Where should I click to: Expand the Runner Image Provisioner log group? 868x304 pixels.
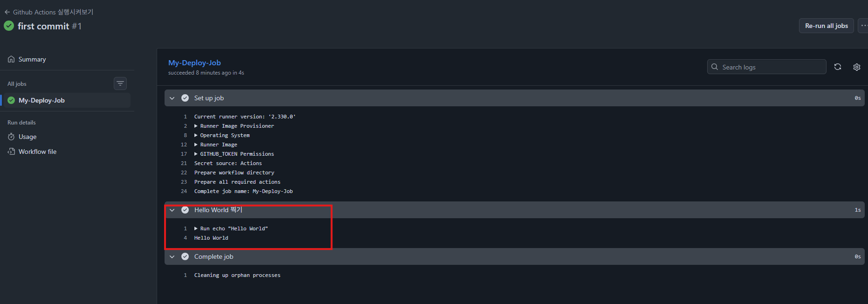coord(196,126)
